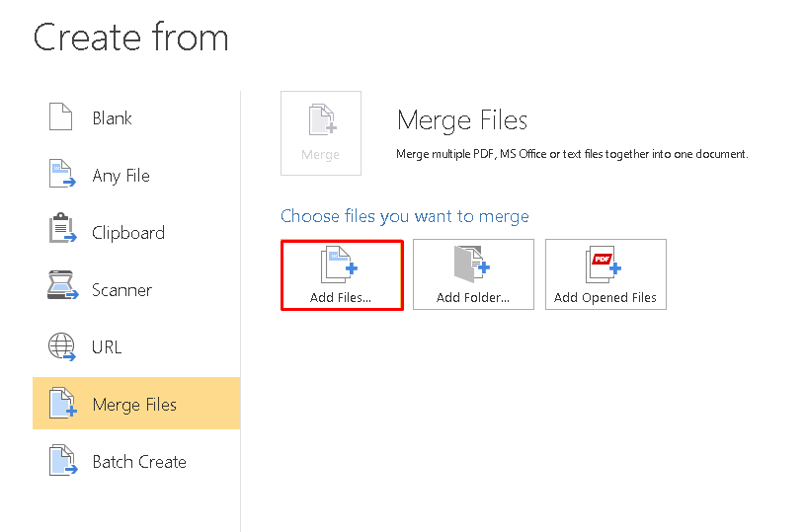Screen dimensions: 805x532
Task: Click the Add Folder icon
Action: (472, 265)
